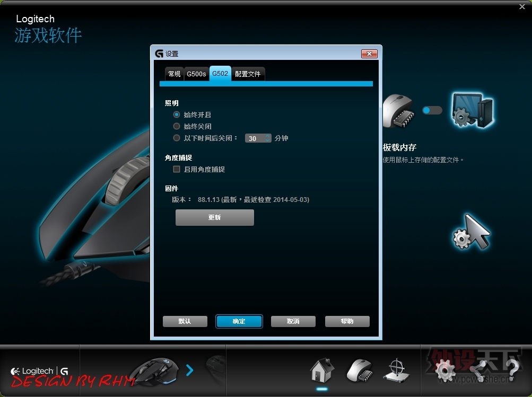Click the G icon in 设置 title bar

(x=159, y=54)
